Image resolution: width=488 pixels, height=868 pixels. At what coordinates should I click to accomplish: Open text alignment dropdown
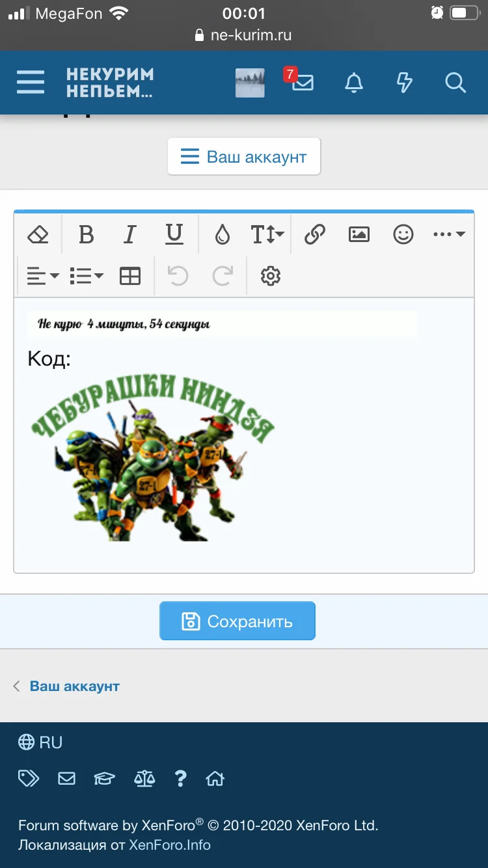(43, 276)
